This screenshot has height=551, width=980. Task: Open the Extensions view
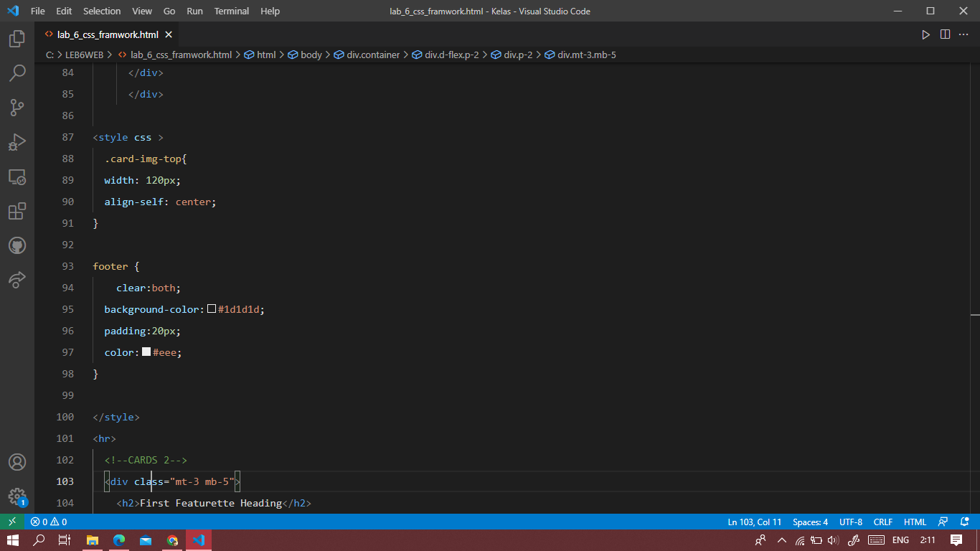pyautogui.click(x=17, y=211)
